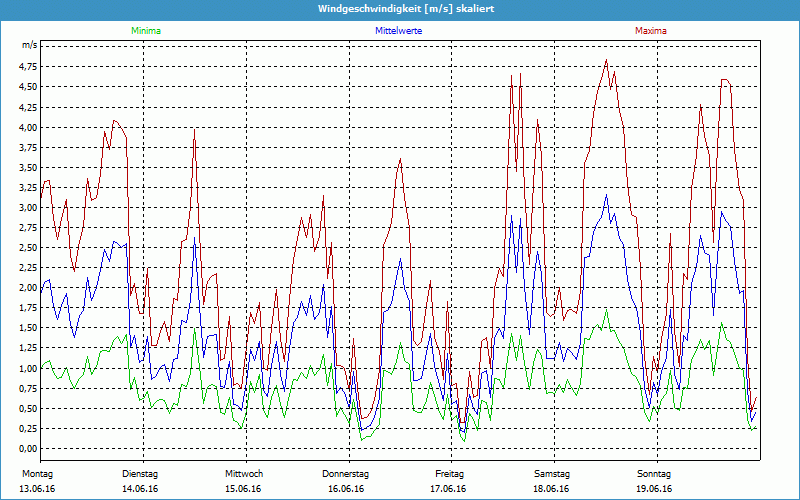Screen dimensions: 800x500
Task: Click the date '16.06.16'
Action: click(346, 489)
